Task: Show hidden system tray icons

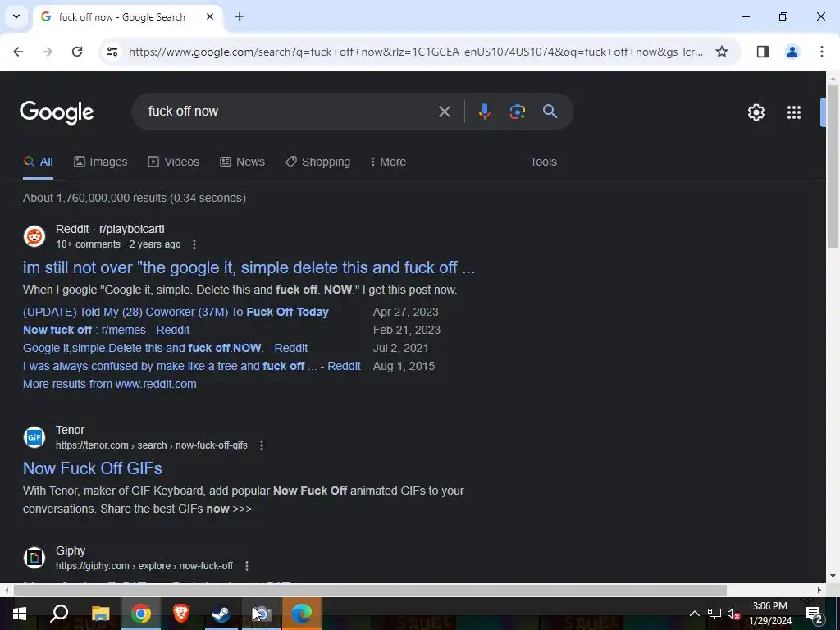Action: [694, 614]
